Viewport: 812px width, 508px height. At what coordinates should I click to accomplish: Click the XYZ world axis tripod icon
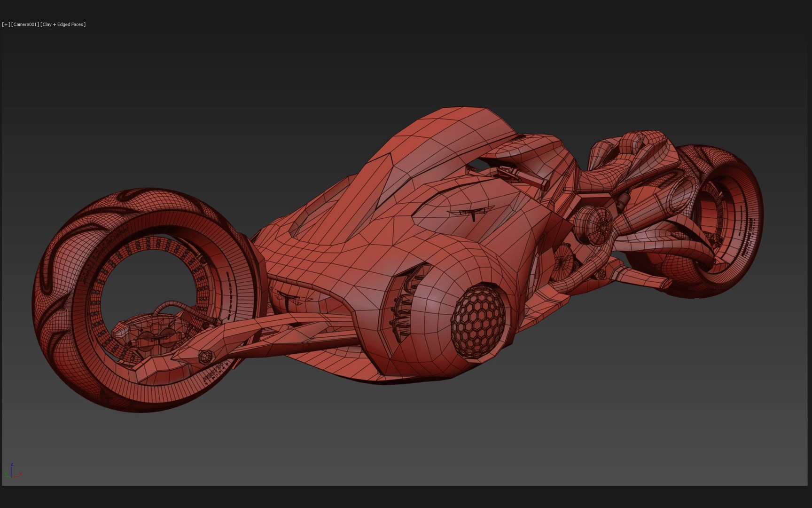(x=13, y=471)
